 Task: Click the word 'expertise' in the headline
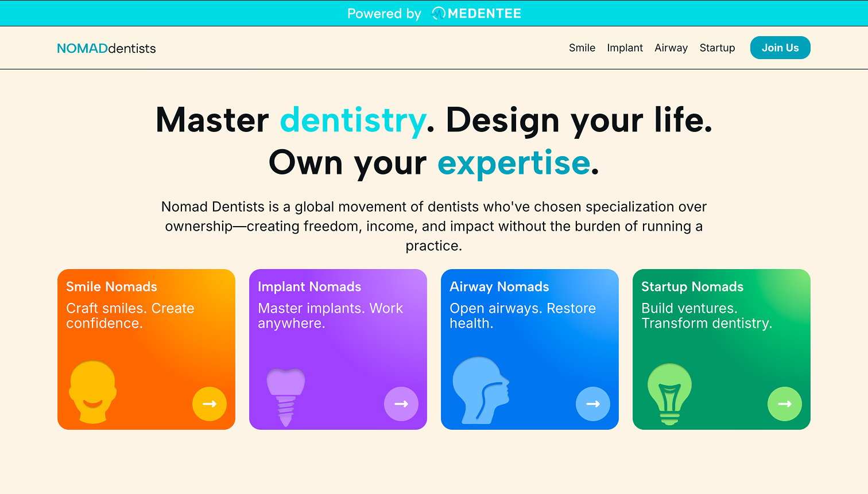click(x=514, y=163)
